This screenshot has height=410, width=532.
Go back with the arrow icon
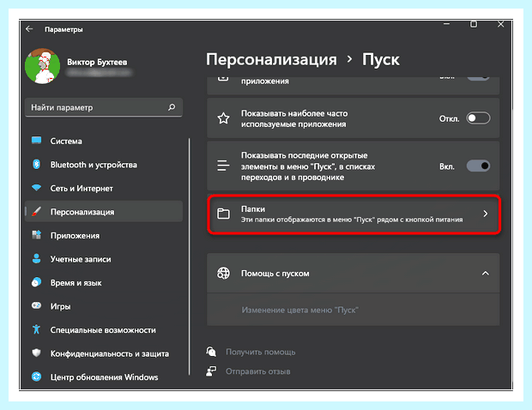tap(29, 29)
